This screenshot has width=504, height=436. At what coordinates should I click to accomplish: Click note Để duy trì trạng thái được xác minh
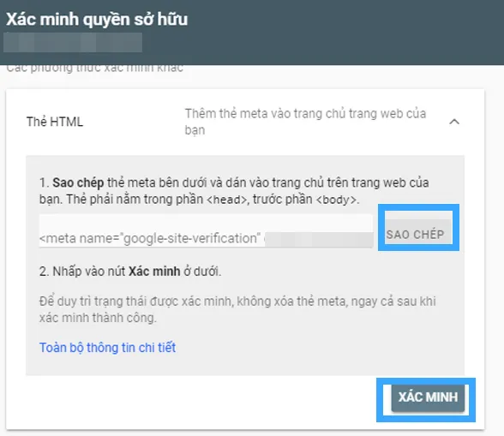coord(237,309)
